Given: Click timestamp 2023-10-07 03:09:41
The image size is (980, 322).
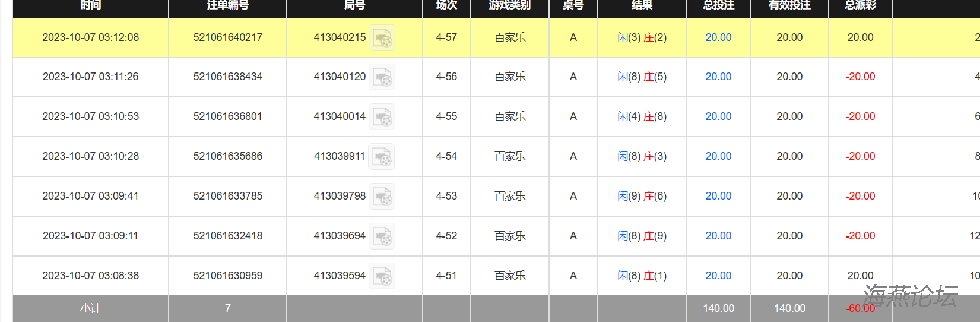Looking at the screenshot, I should [x=91, y=196].
